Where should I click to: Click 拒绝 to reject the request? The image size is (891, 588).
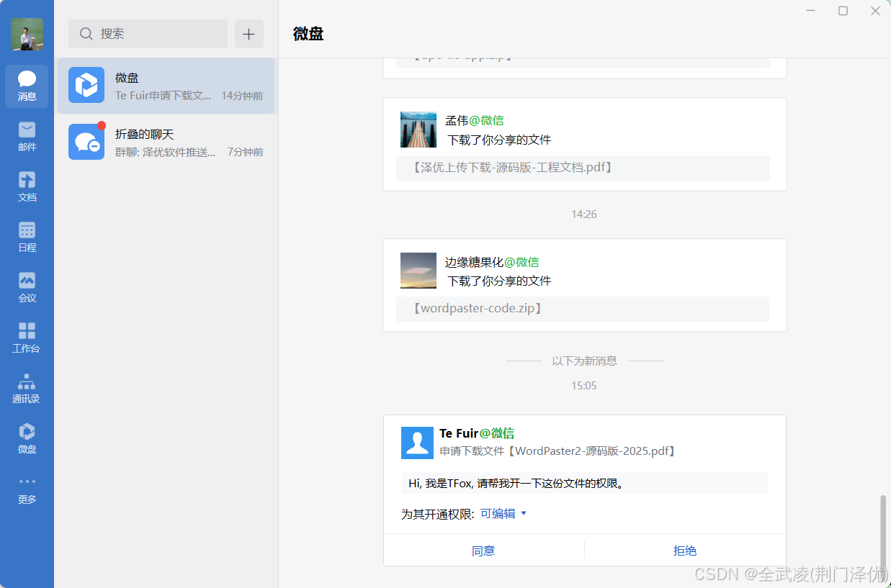(x=684, y=551)
